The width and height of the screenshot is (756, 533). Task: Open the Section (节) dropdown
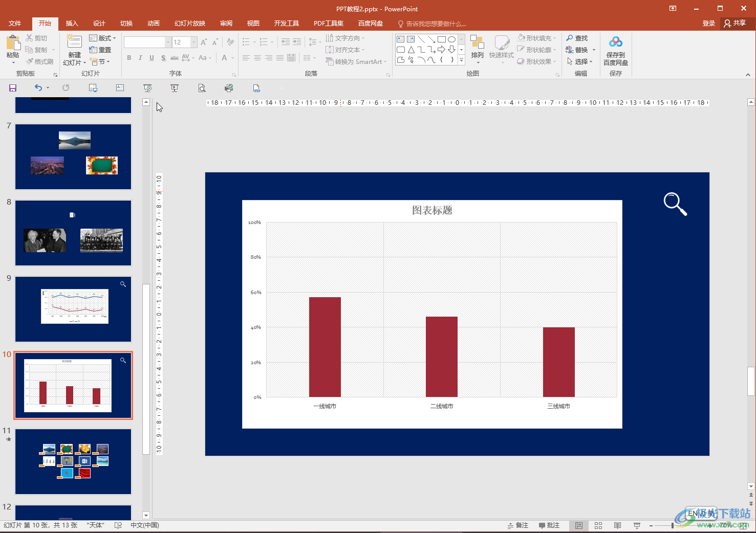pos(99,61)
